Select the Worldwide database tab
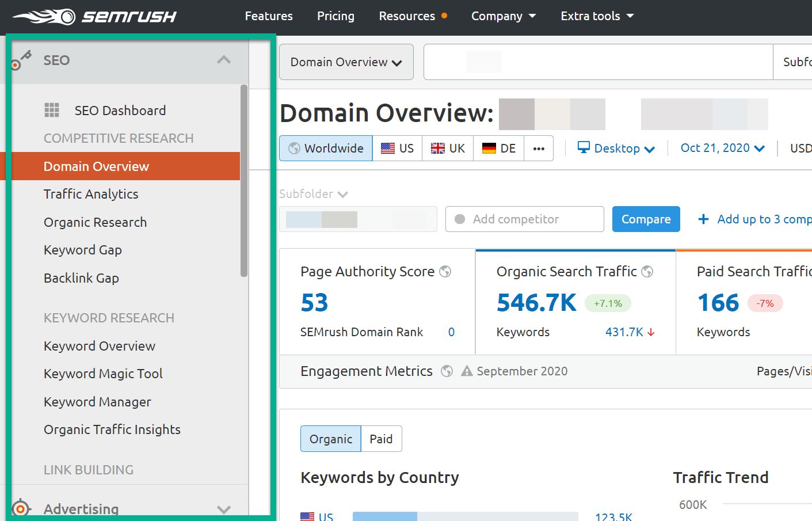 [x=326, y=149]
